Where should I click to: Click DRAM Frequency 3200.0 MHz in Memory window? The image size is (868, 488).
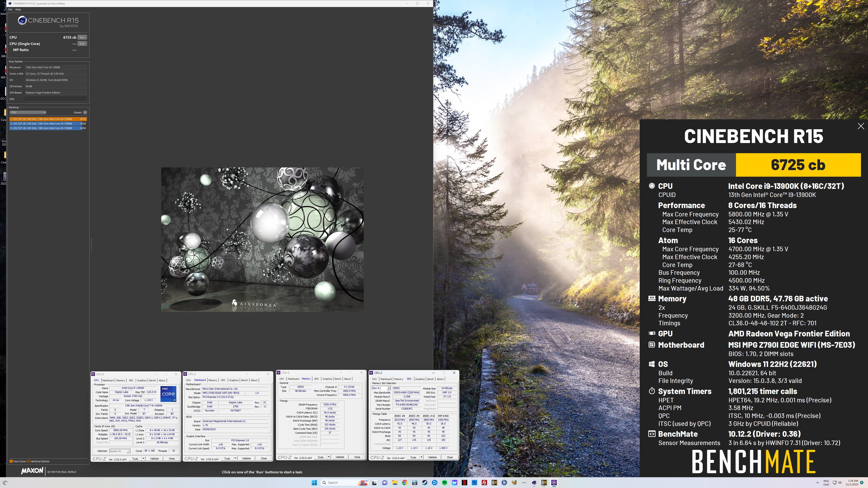(330, 404)
